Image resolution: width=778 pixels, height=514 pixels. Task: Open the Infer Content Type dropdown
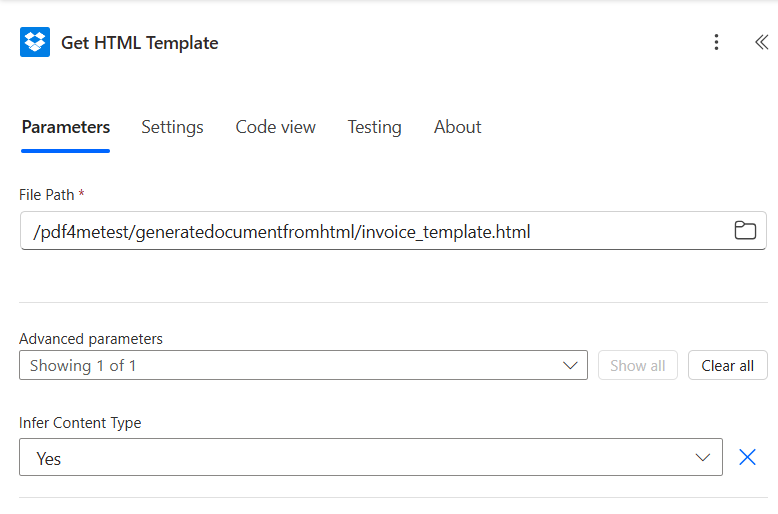(360, 458)
